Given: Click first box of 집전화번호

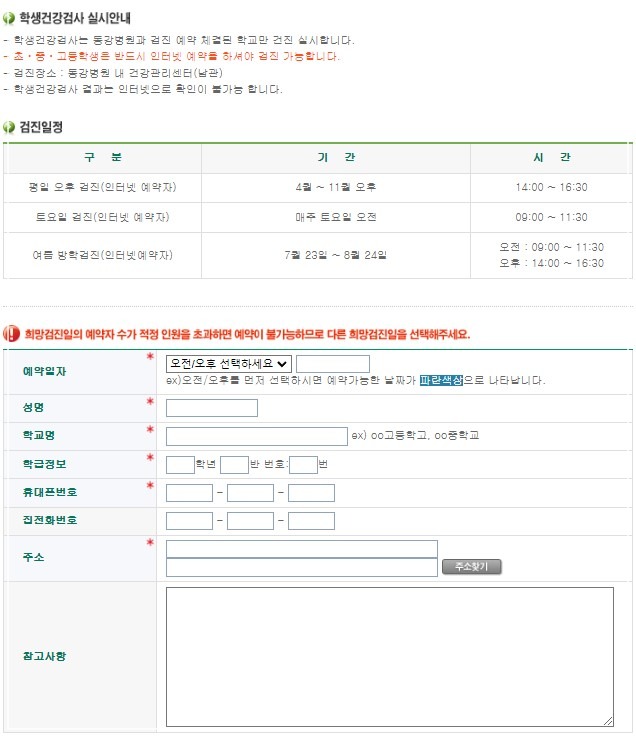Looking at the screenshot, I should (x=189, y=521).
